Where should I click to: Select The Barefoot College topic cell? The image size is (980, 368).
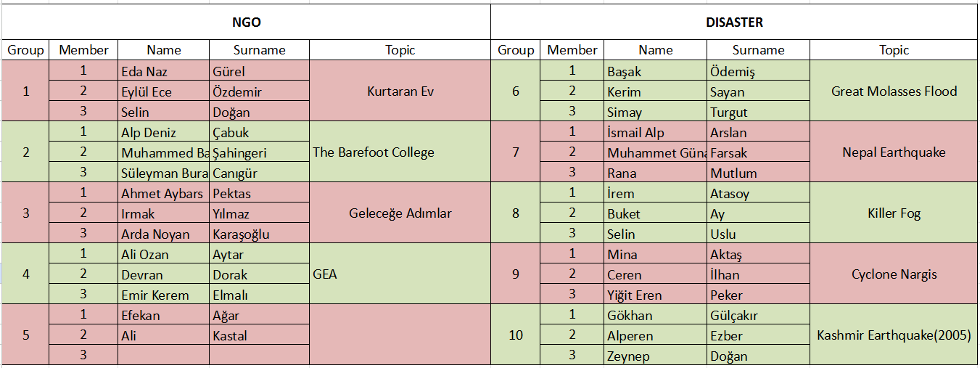[x=400, y=152]
